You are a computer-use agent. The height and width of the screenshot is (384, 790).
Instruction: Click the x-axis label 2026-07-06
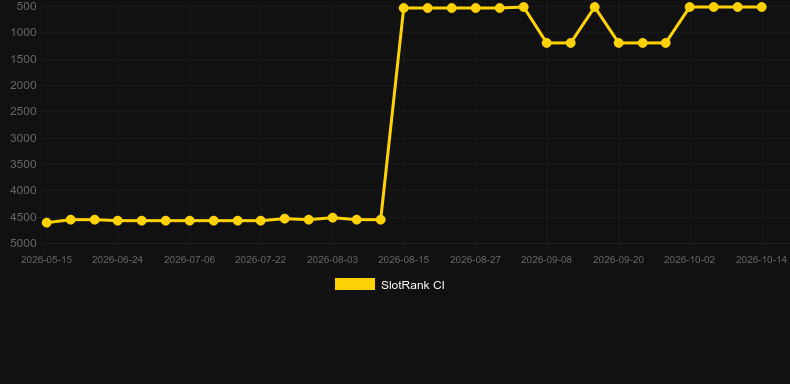tap(189, 260)
